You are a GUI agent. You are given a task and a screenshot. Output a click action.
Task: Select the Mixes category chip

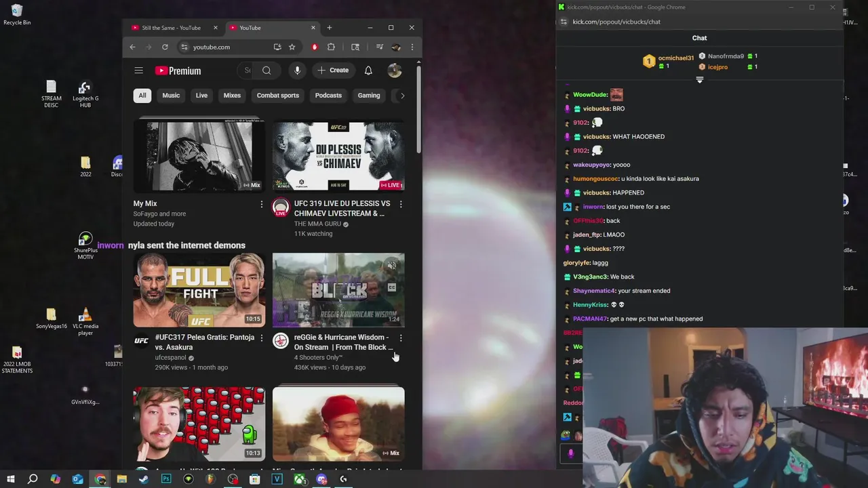[232, 96]
